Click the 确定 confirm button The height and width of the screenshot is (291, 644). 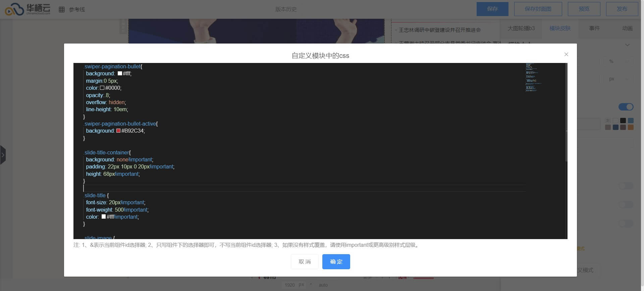click(x=336, y=262)
